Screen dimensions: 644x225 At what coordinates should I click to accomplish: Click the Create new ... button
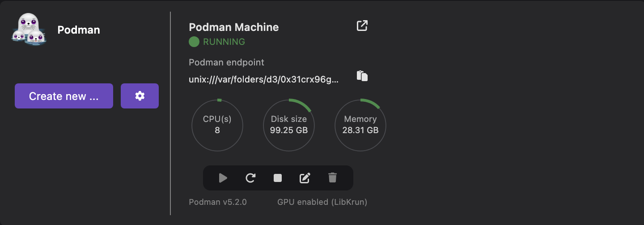pos(64,96)
